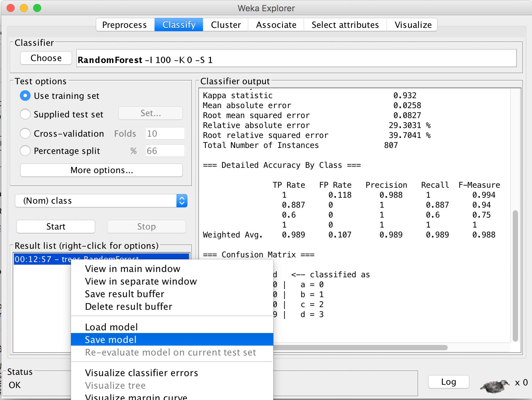
Task: Click the percentage split value field
Action: [165, 151]
